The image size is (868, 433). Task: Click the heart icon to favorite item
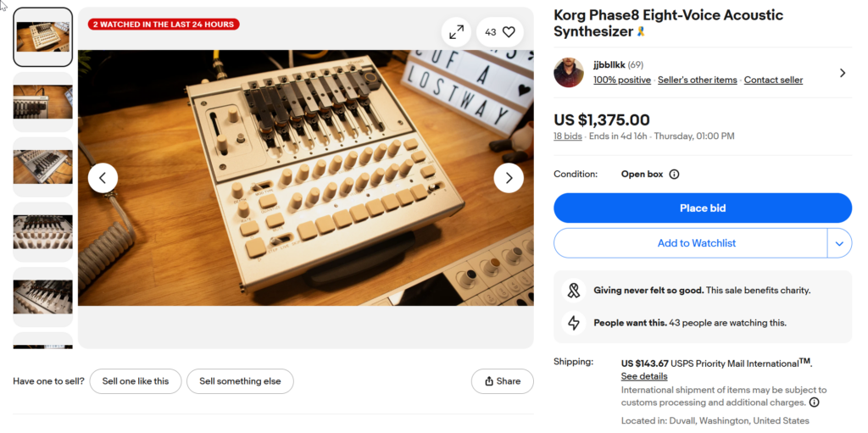(509, 32)
